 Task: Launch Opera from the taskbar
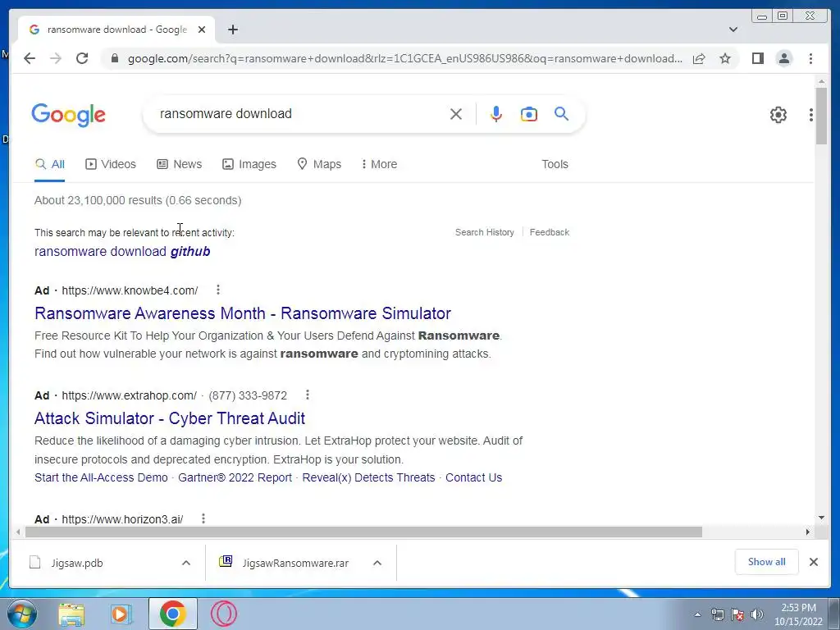click(x=223, y=614)
